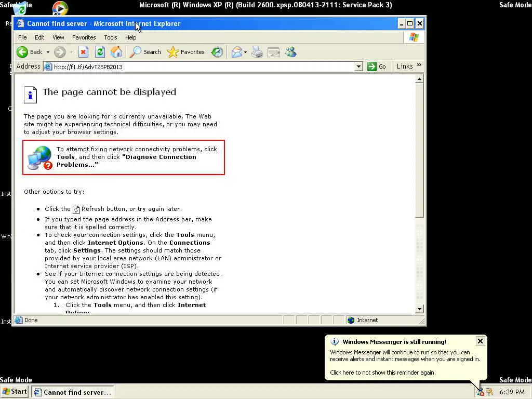Viewport: 532px width, 399px height.
Task: Click the scrollbar down arrow
Action: pyautogui.click(x=419, y=309)
